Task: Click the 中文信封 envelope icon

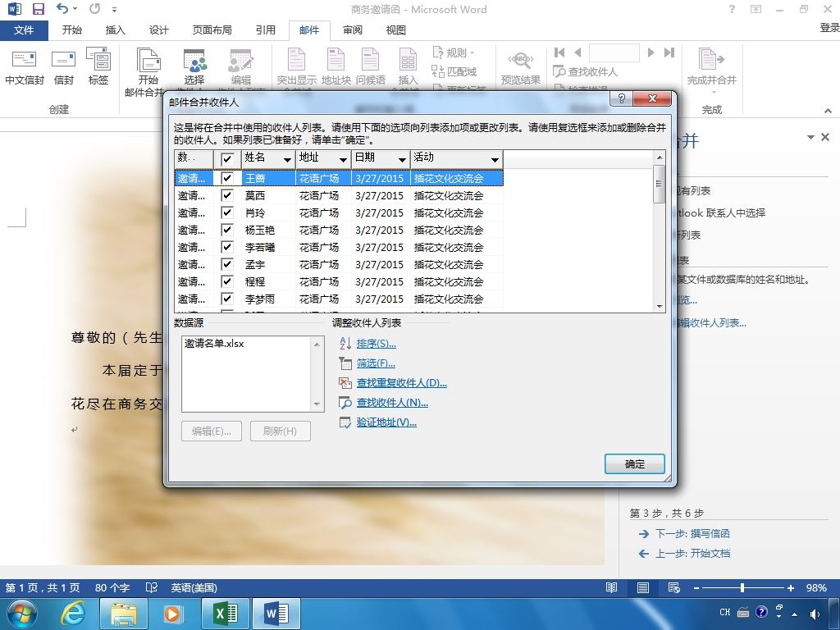Action: [x=24, y=59]
